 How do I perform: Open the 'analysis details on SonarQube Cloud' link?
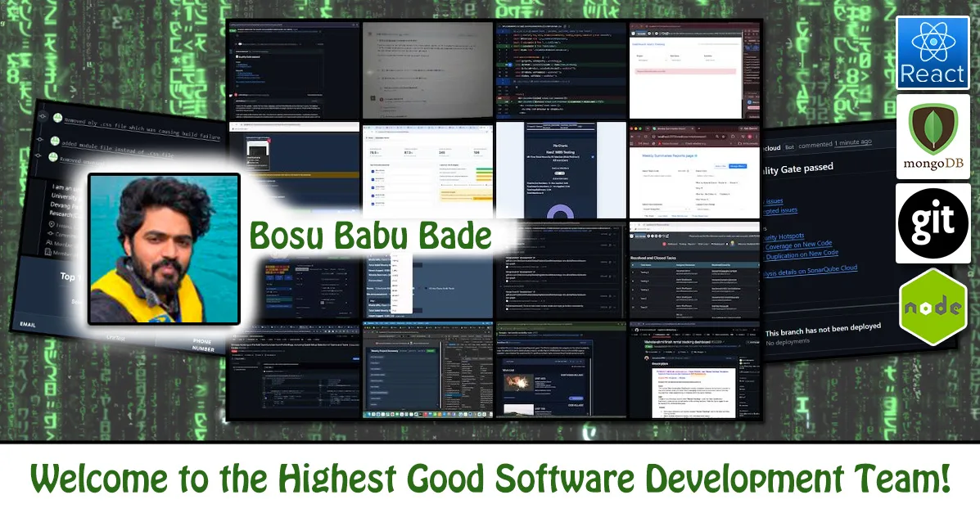coord(810,271)
